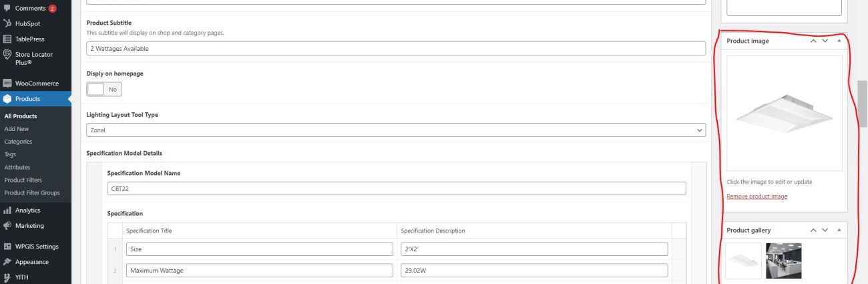Click the Comments speech bubble icon
The width and height of the screenshot is (868, 284).
pos(7,8)
